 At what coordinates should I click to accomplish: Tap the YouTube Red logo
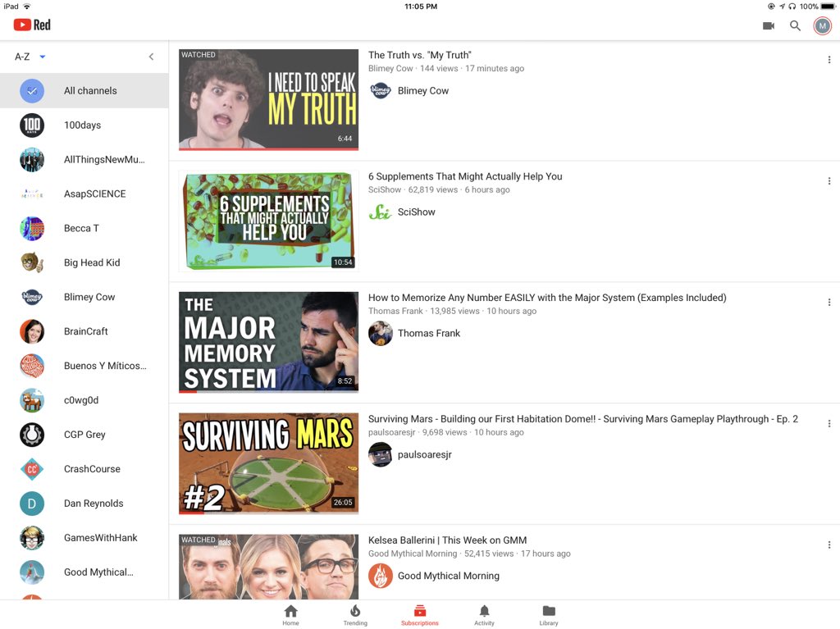pyautogui.click(x=32, y=25)
